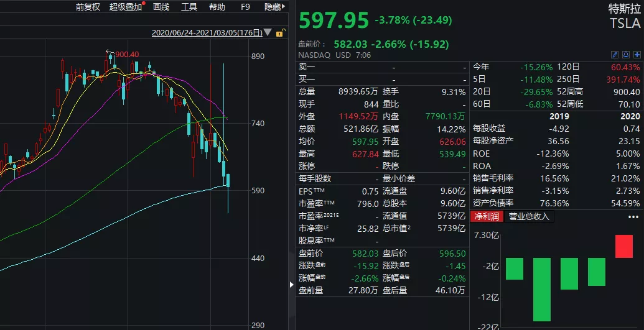
Task: Switch to the 营业总收入 tab
Action: (529, 216)
